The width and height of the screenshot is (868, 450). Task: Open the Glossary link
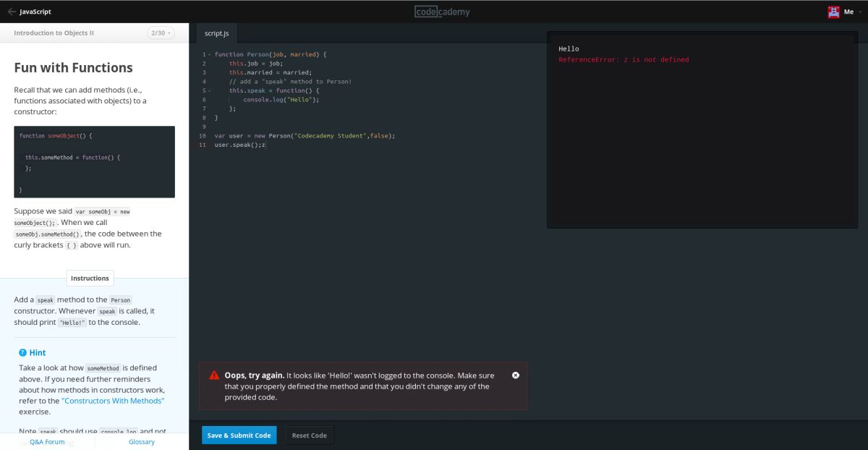coord(142,441)
